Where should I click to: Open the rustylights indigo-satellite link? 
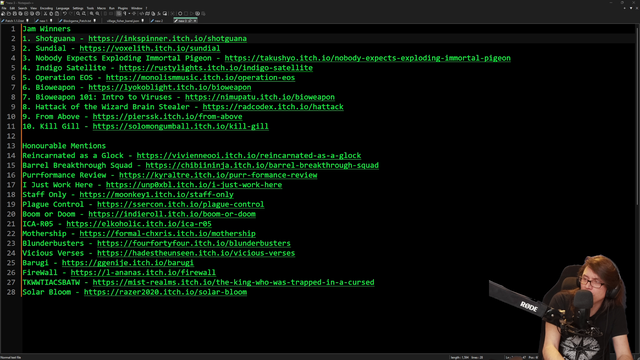click(x=216, y=68)
